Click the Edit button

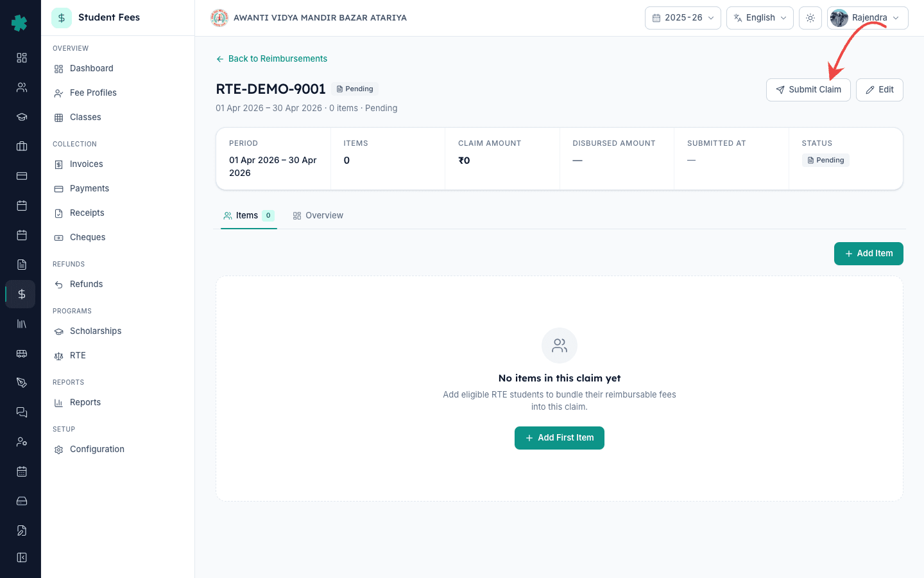click(x=880, y=90)
